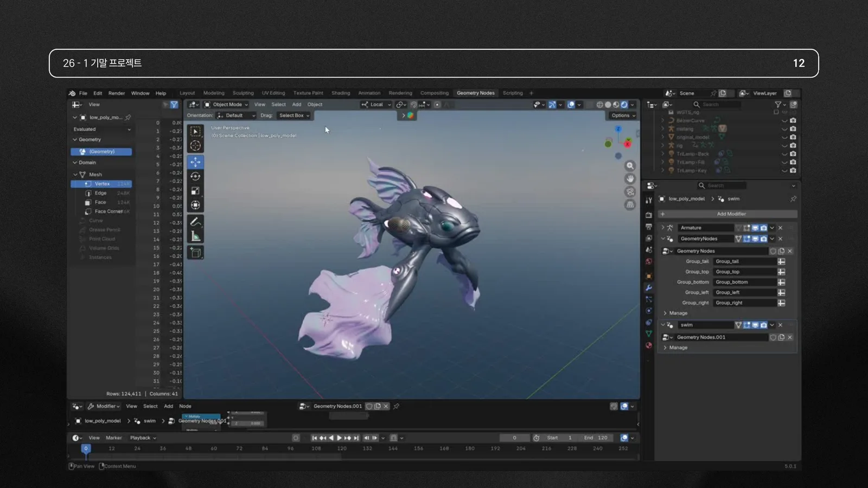Switch to the Animation workspace tab

(369, 93)
